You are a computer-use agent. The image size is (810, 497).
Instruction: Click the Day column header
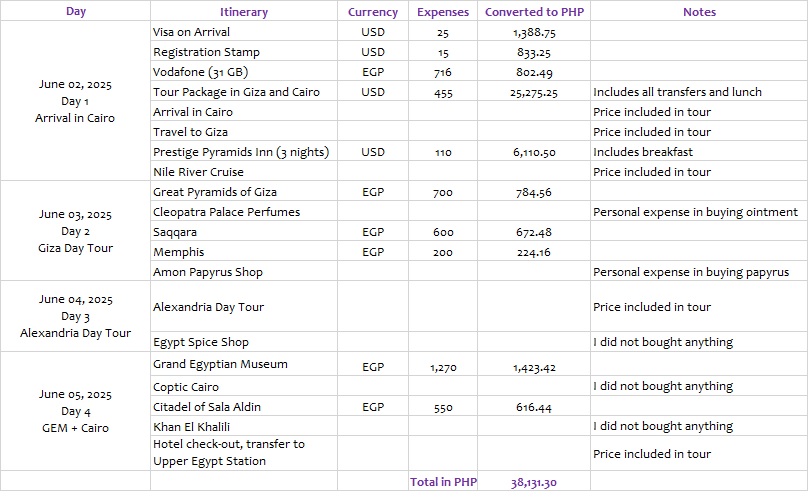click(x=76, y=12)
